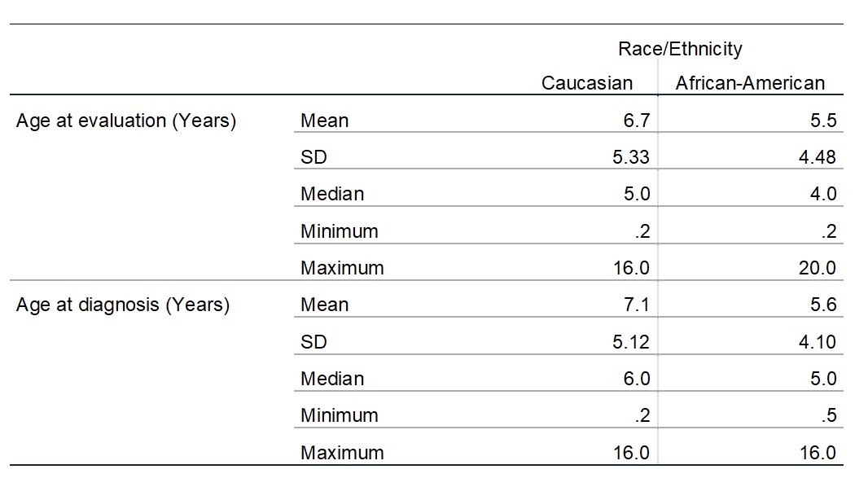
Task: Select the SD value 4.48
Action: point(818,157)
